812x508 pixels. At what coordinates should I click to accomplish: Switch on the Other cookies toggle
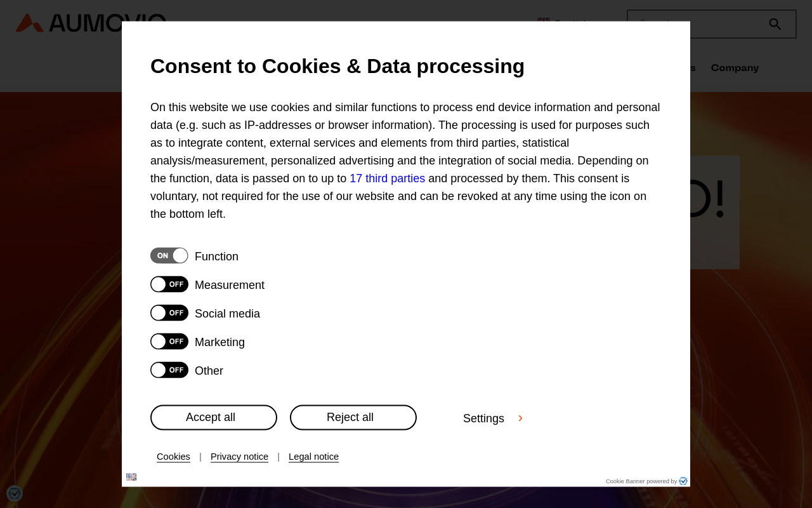click(169, 370)
